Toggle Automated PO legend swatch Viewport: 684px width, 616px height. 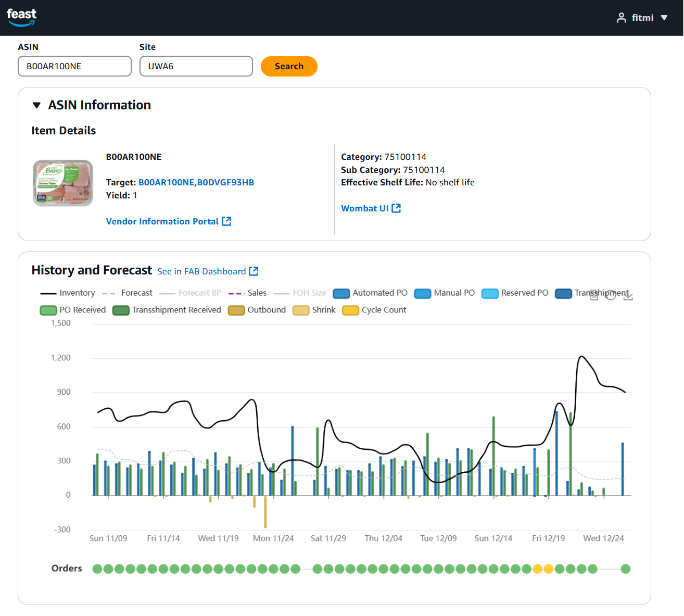341,293
